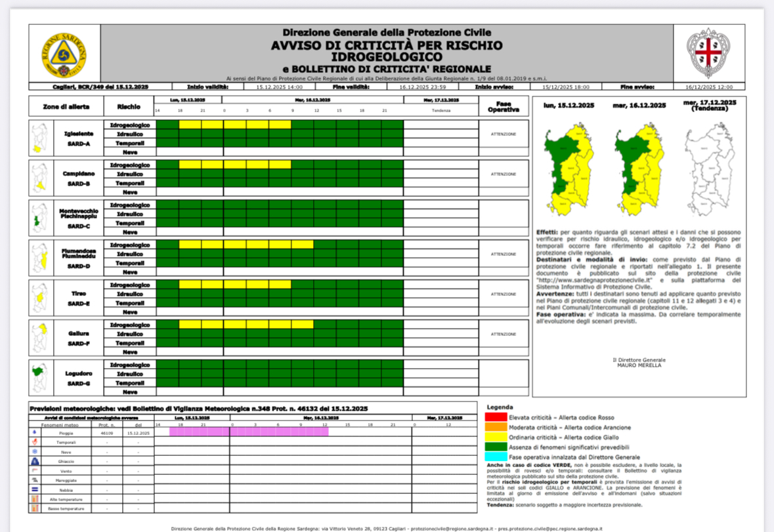Click the Temporali thunderstorm icon
This screenshot has width=774, height=532.
point(34,443)
